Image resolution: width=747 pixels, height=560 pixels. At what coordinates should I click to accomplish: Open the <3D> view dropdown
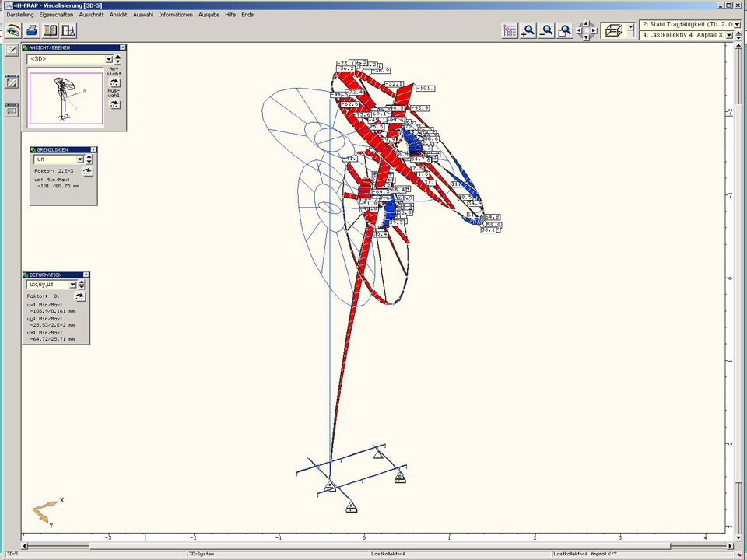coord(108,59)
